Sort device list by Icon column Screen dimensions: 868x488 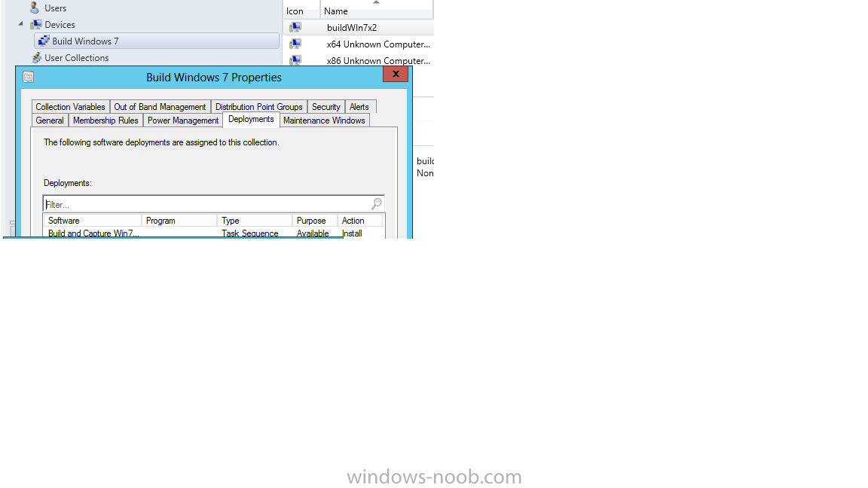pyautogui.click(x=301, y=11)
